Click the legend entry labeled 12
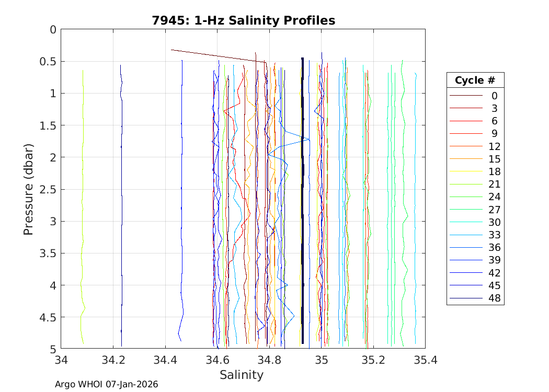This screenshot has width=549, height=392. [494, 146]
